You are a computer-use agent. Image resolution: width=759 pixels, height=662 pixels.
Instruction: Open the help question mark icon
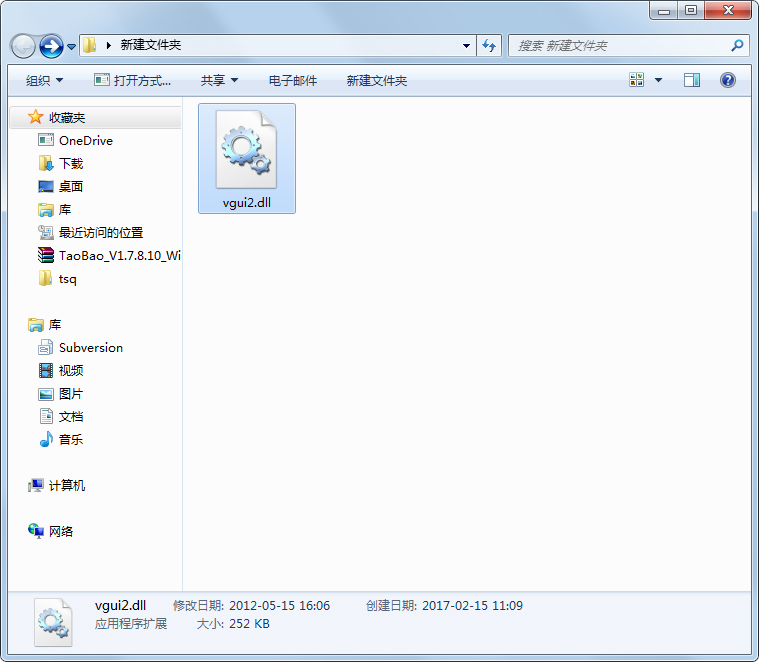click(x=728, y=80)
